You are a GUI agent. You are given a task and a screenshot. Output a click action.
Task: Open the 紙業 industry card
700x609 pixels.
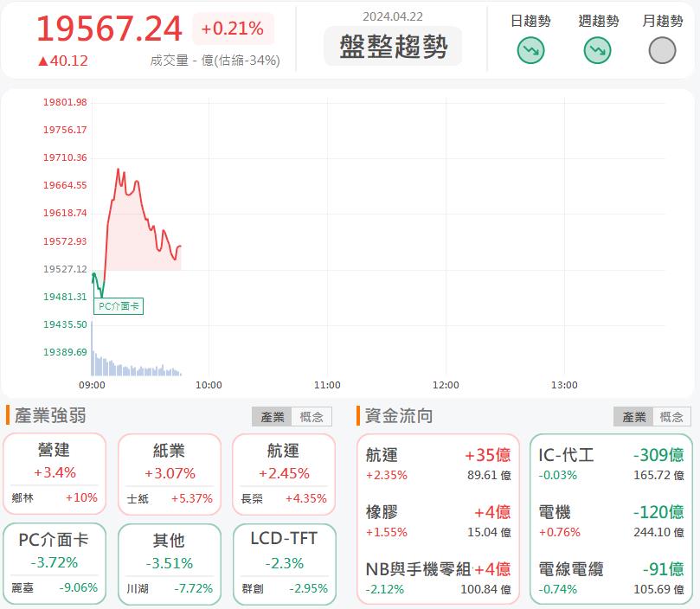click(x=170, y=473)
